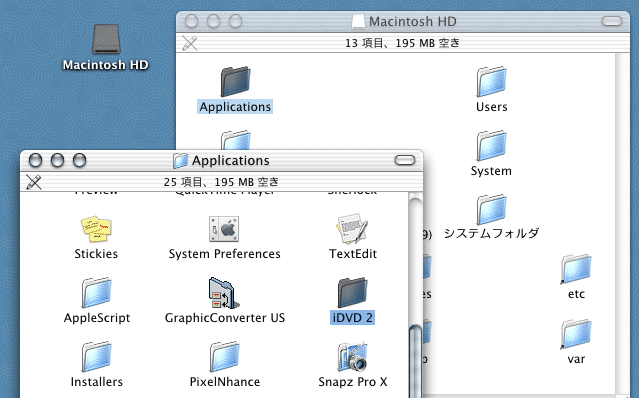Open the System Preferences icon
The height and width of the screenshot is (398, 639).
point(224,229)
